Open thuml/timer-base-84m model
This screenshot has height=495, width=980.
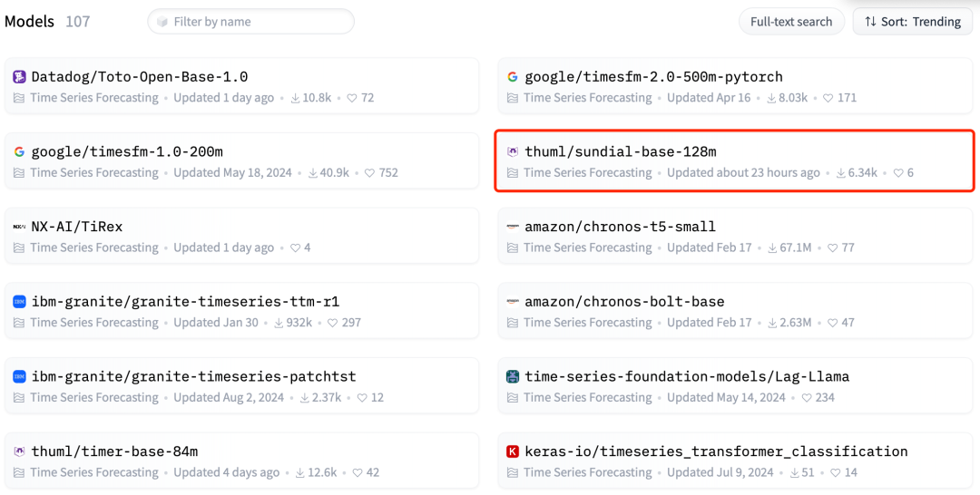click(x=241, y=460)
